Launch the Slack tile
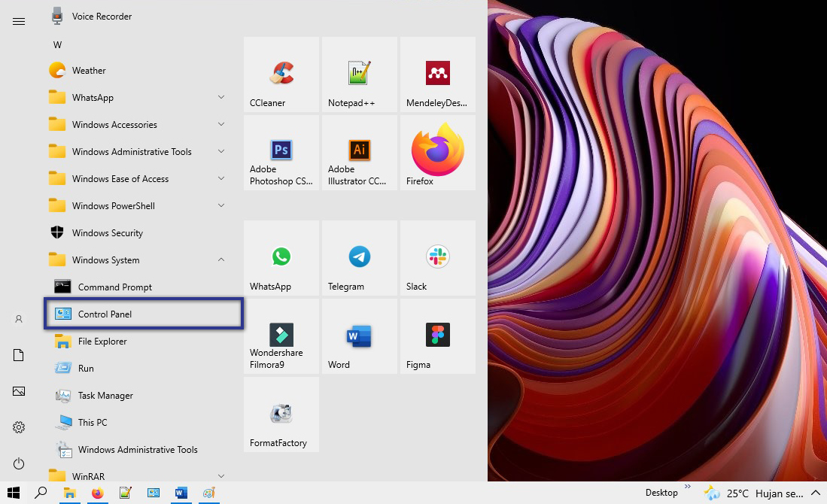 click(x=437, y=258)
